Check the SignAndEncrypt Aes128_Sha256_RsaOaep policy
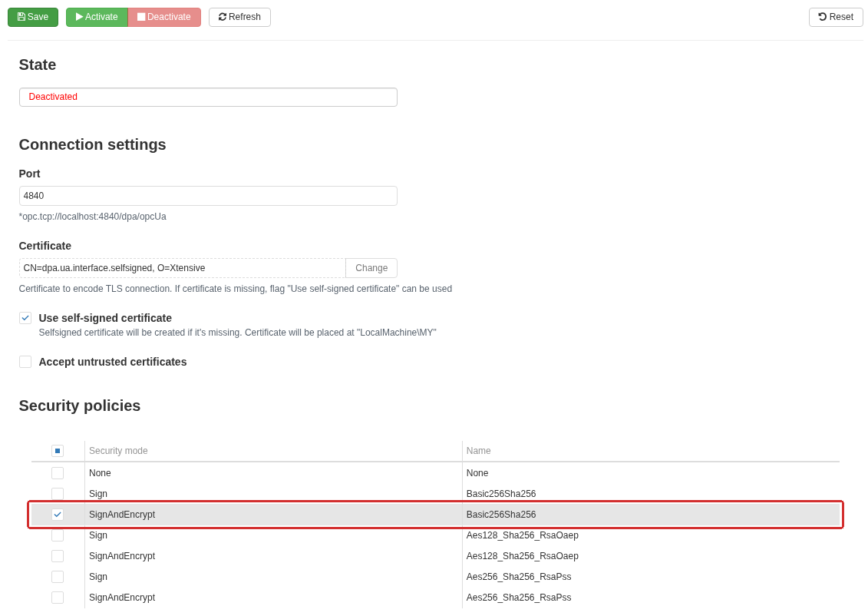868x616 pixels. (58, 556)
